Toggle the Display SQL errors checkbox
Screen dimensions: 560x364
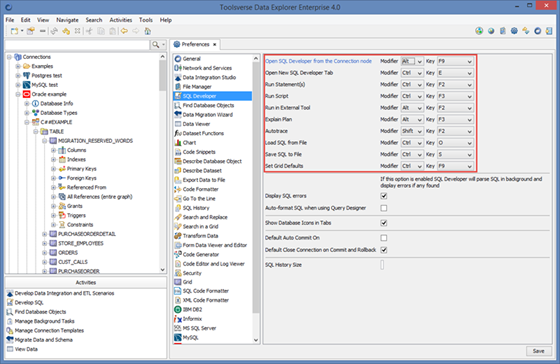[x=384, y=196]
